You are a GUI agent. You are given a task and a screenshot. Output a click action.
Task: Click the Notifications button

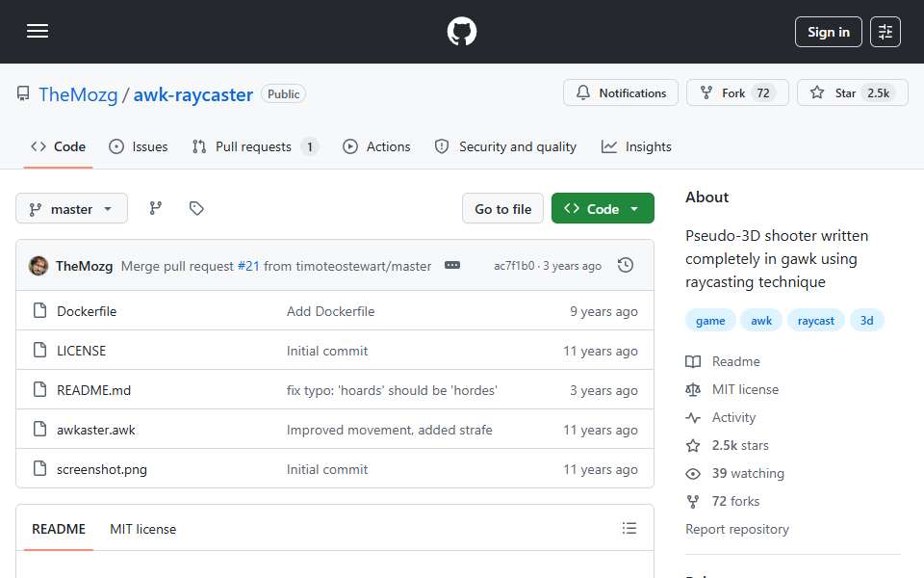coord(621,92)
